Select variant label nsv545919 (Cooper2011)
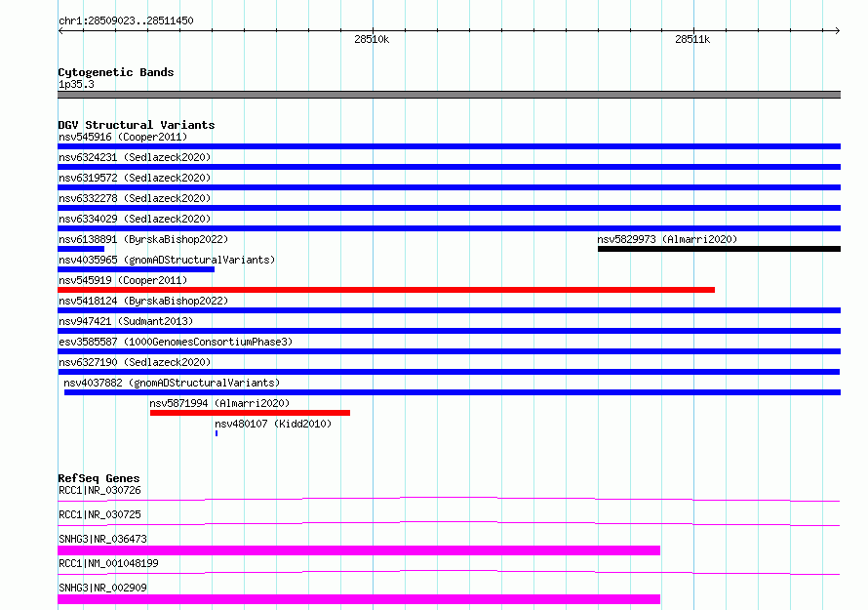 pyautogui.click(x=123, y=280)
